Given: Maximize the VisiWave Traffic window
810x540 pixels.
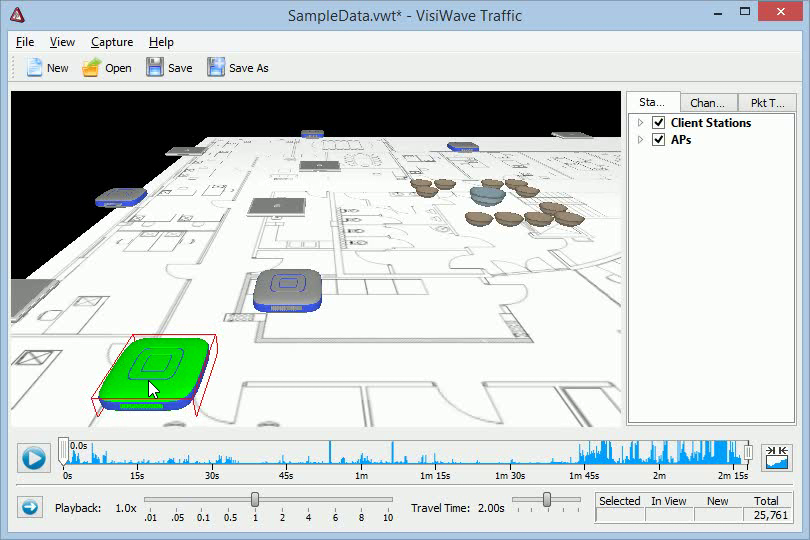Looking at the screenshot, I should pyautogui.click(x=744, y=11).
